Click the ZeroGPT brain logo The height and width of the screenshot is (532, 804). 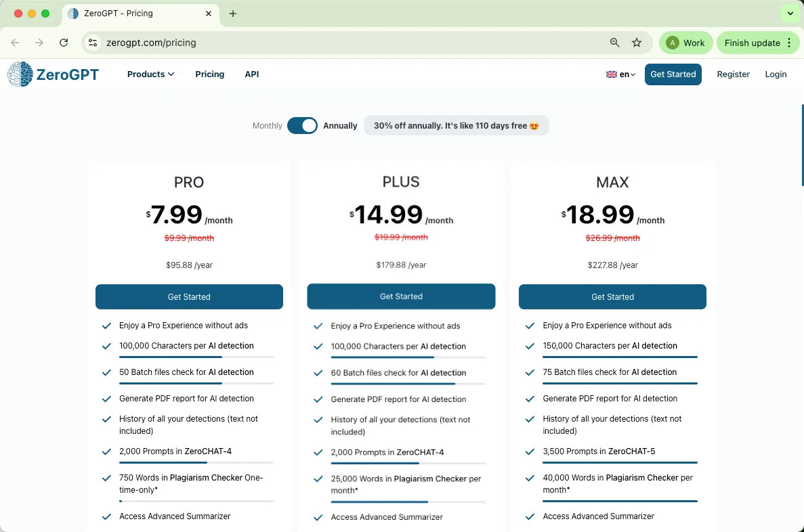pos(20,74)
